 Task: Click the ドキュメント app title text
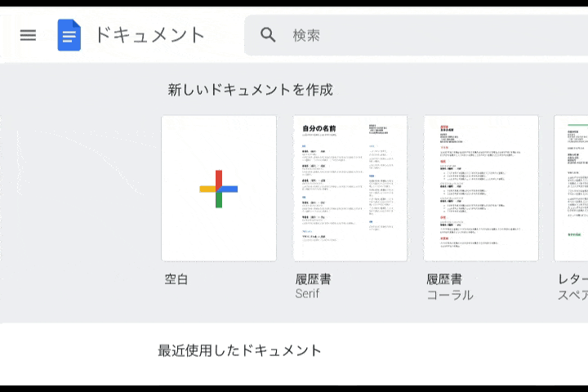[149, 35]
